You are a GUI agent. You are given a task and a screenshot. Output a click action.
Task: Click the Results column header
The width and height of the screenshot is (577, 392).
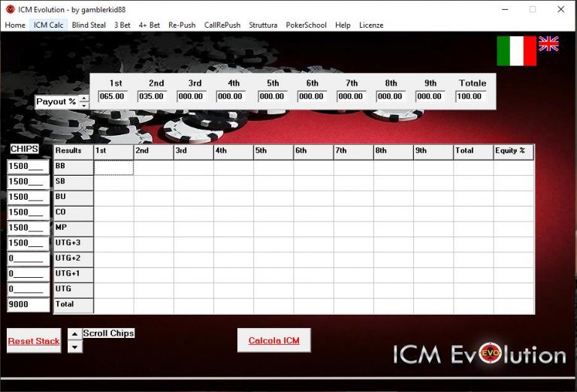pyautogui.click(x=74, y=152)
